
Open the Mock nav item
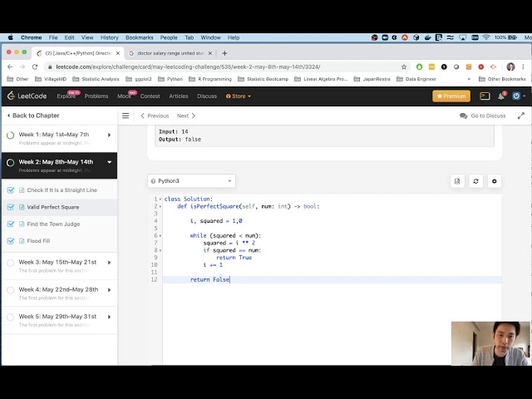click(x=124, y=96)
